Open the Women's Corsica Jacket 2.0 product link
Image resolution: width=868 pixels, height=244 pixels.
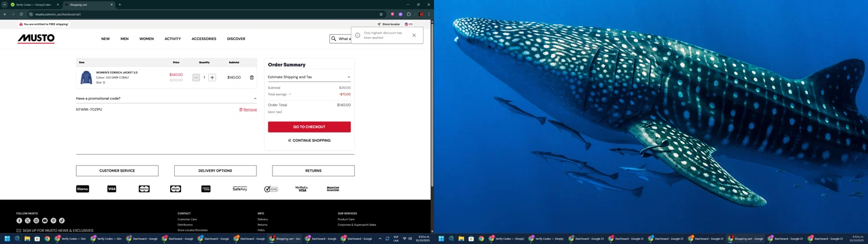click(x=117, y=72)
